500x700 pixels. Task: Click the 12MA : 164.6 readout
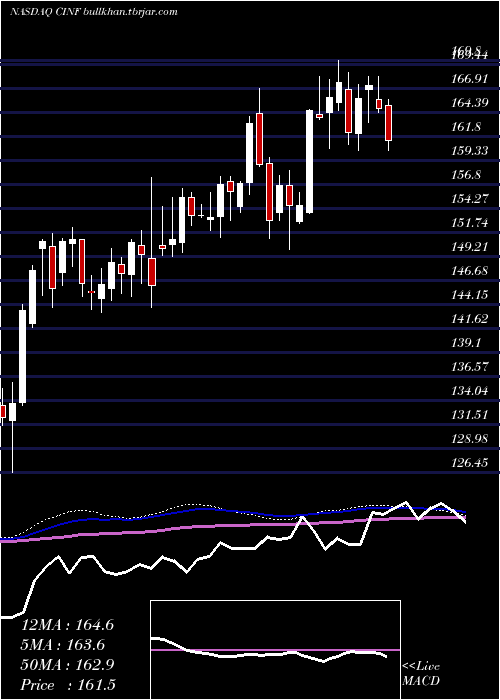[x=67, y=625]
